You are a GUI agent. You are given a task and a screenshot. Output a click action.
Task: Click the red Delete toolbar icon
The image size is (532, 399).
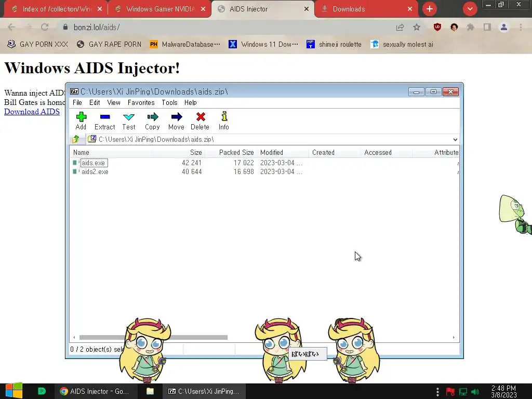200,121
